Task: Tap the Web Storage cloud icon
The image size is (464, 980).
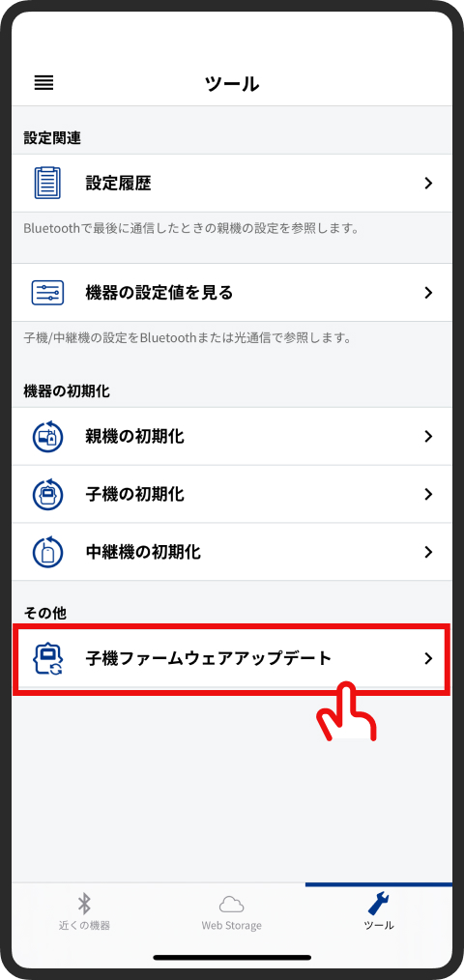Action: (231, 905)
